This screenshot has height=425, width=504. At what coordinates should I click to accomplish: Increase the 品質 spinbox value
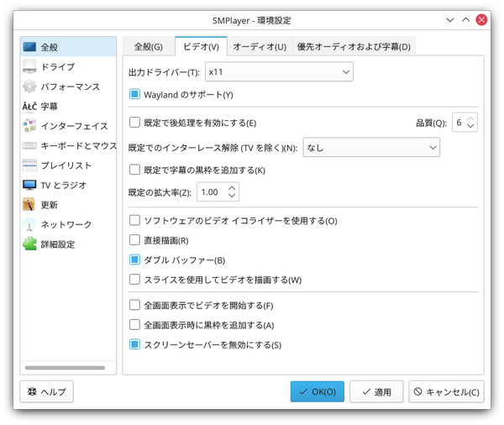coord(470,118)
